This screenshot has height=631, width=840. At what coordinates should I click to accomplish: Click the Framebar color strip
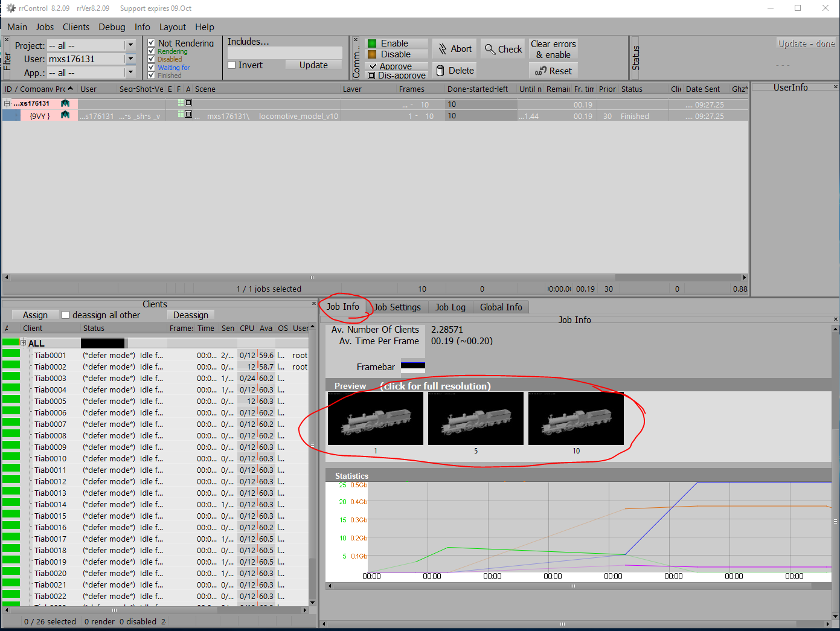413,367
